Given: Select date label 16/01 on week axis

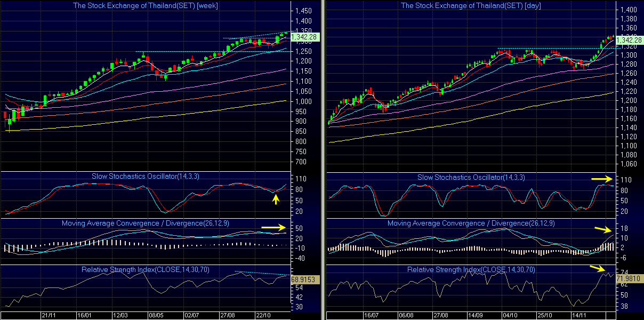Looking at the screenshot, I should (x=85, y=316).
